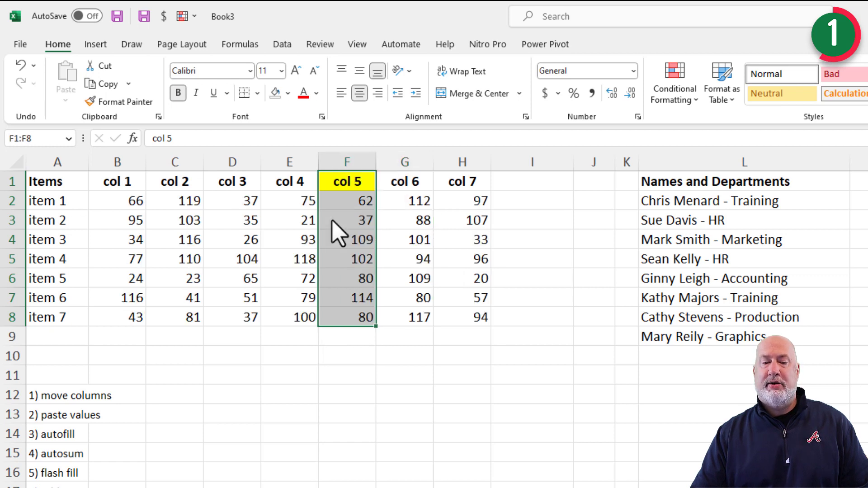The width and height of the screenshot is (868, 488).
Task: Switch to the Formulas ribbon tab
Action: pos(240,44)
